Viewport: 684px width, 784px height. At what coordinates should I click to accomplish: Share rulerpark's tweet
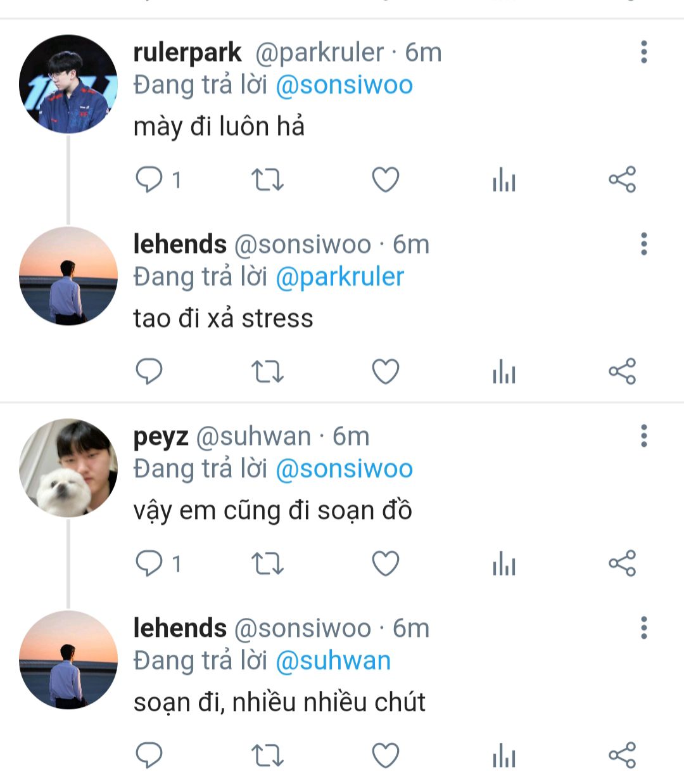[622, 180]
